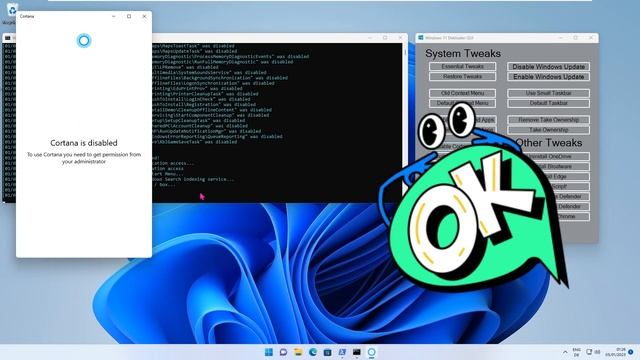640x360 pixels.
Task: Open network and volume quick settings
Action: 593,352
